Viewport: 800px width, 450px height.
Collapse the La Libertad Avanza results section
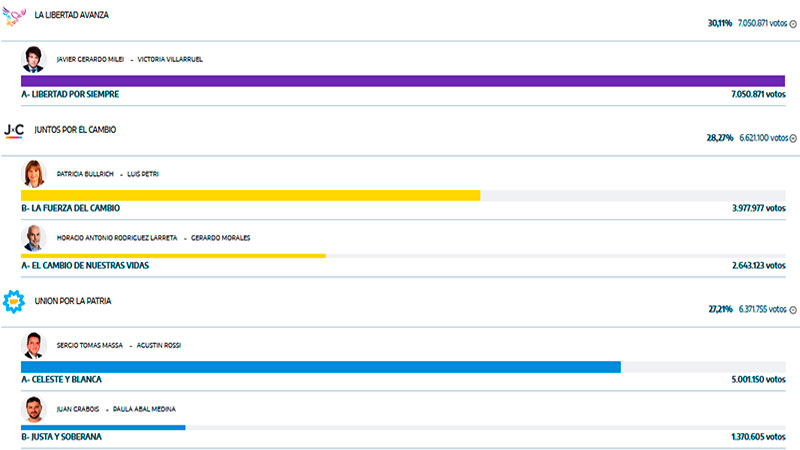(793, 23)
